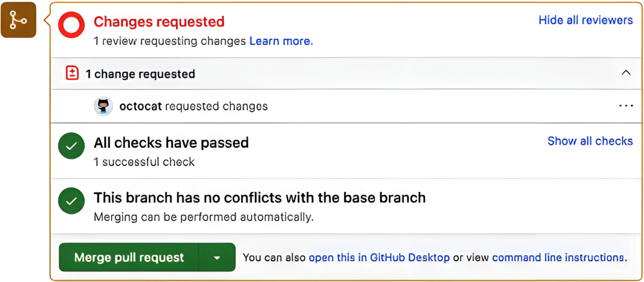Collapse the change requested section with the chevron

point(626,73)
